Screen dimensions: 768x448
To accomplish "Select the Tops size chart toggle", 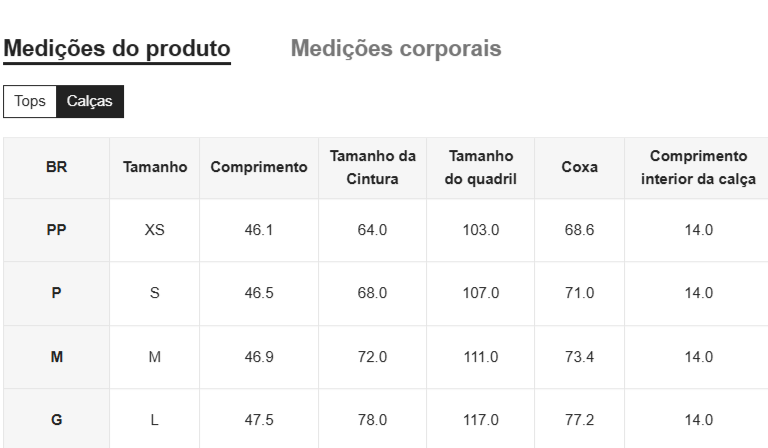I will (30, 101).
